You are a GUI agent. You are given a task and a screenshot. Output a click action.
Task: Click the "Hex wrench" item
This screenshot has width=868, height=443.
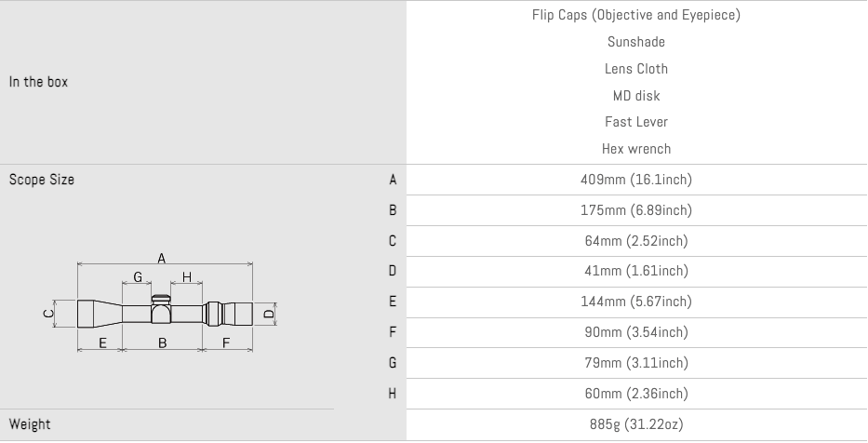coord(636,149)
